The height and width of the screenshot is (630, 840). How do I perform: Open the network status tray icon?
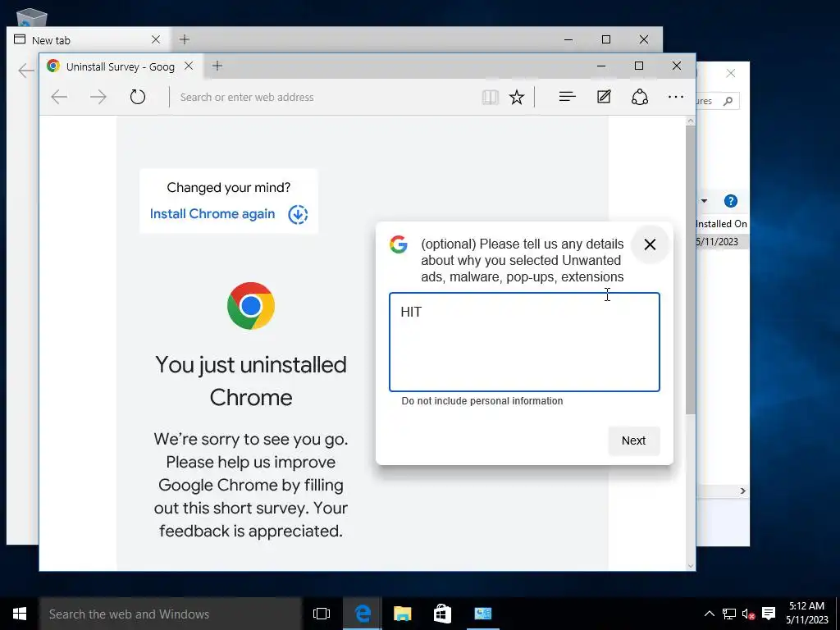(x=728, y=614)
